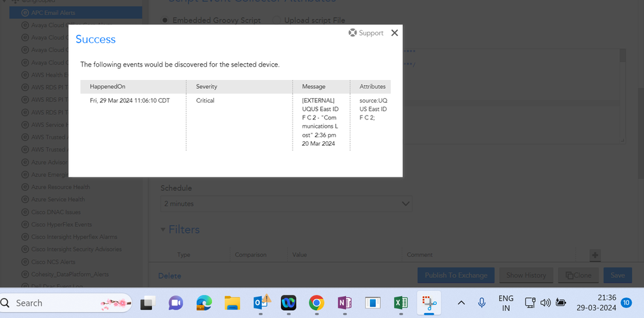Screen dimensions: 644x318
Task: Open Cisco HyperFlex Events event source
Action: pos(62,224)
